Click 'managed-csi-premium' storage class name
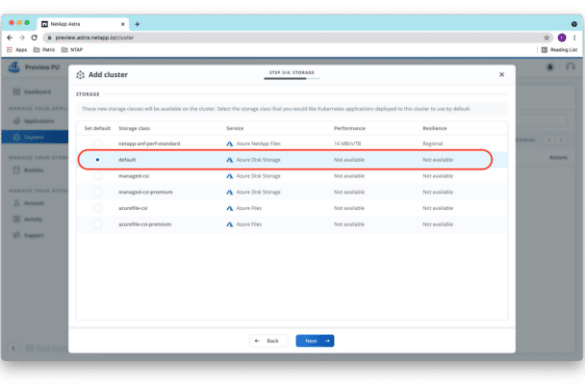 click(x=145, y=192)
